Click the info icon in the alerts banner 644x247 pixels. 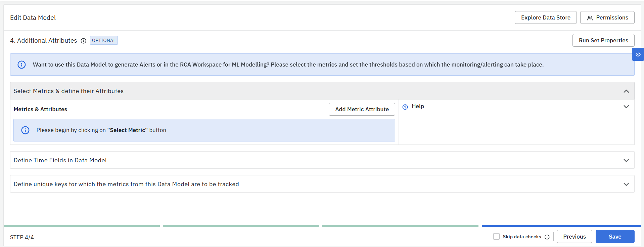click(x=21, y=65)
